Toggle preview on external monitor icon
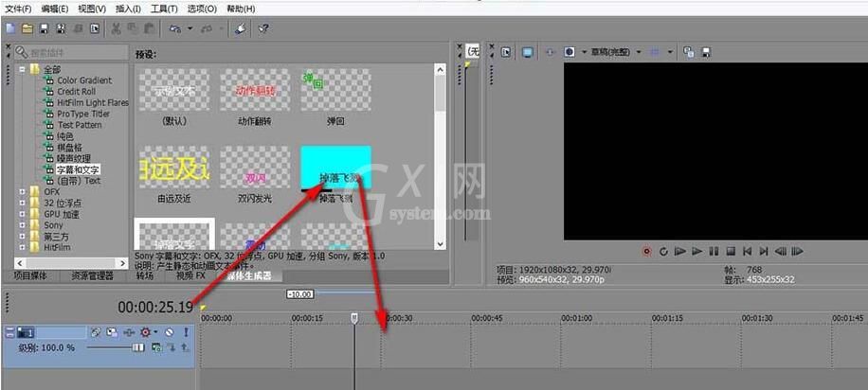The width and height of the screenshot is (868, 390). pyautogui.click(x=527, y=52)
